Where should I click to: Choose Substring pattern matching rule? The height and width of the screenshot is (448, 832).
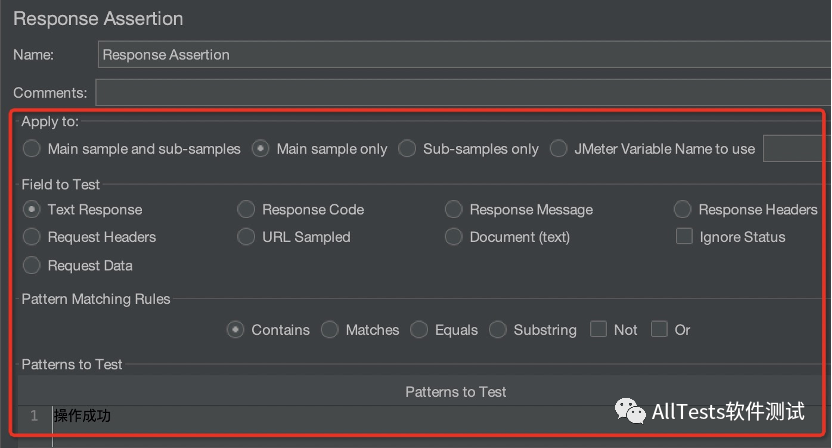(498, 330)
